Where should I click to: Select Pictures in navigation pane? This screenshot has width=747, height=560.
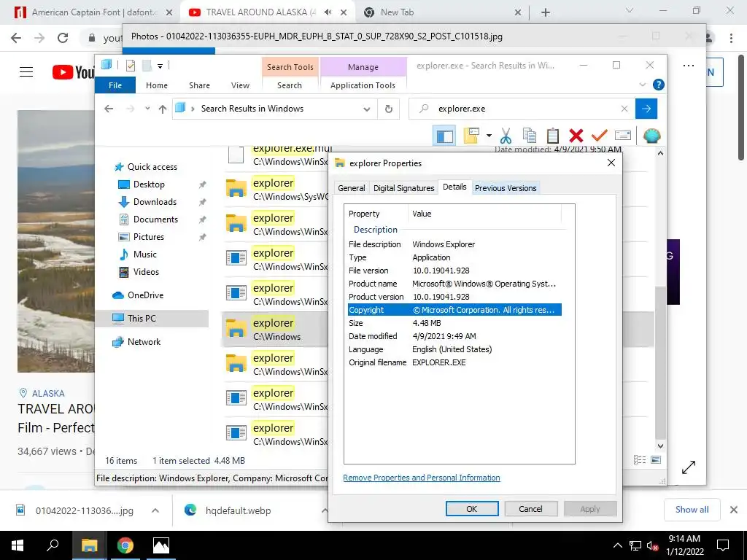tap(149, 237)
